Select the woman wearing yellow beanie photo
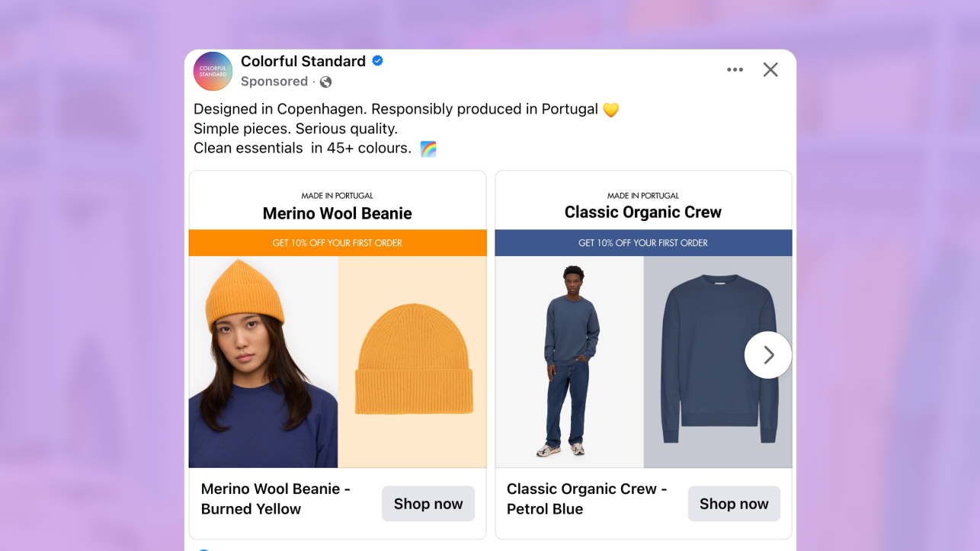The image size is (980, 551). (264, 362)
